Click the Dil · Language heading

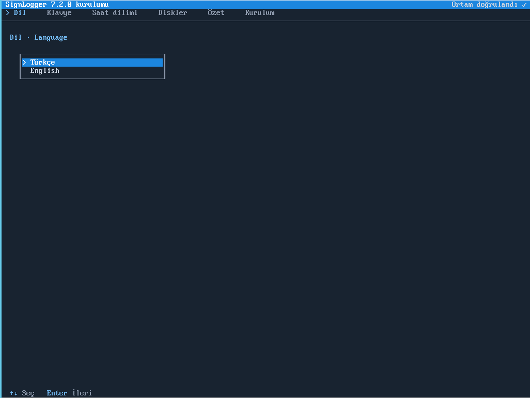38,38
